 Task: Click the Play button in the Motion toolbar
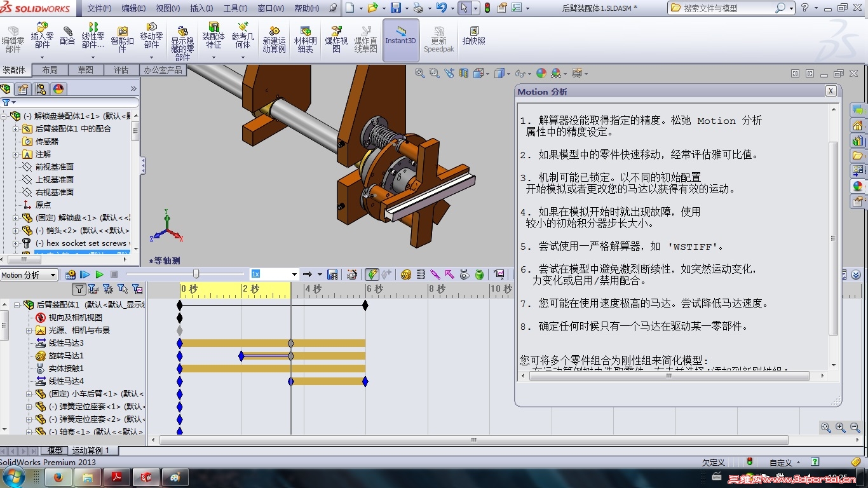click(99, 274)
